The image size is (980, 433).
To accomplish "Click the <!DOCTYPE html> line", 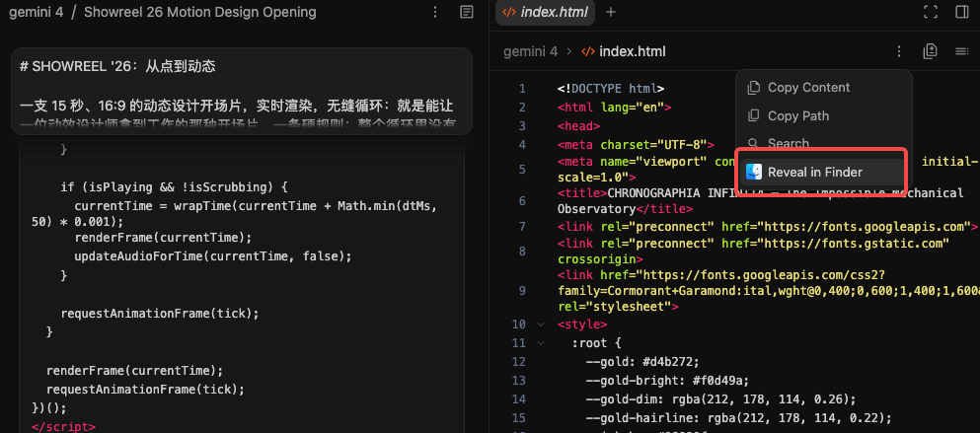I will [x=611, y=89].
